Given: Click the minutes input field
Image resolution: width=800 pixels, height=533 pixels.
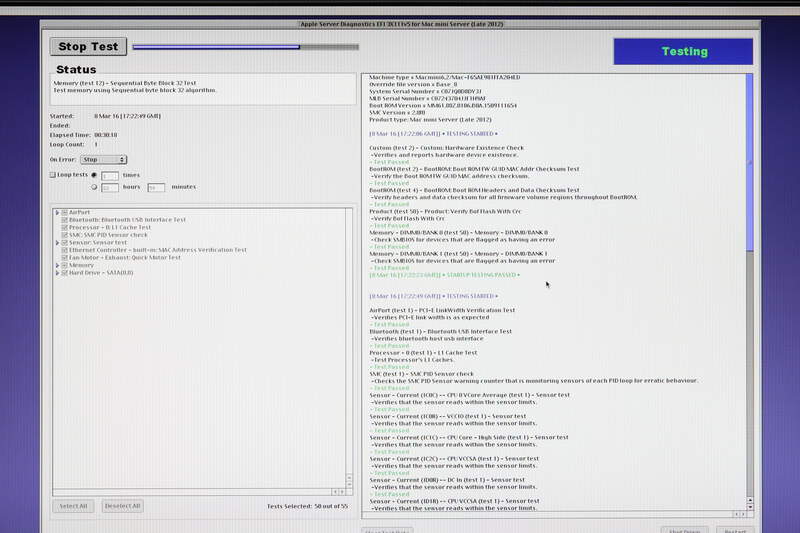Looking at the screenshot, I should click(x=156, y=187).
